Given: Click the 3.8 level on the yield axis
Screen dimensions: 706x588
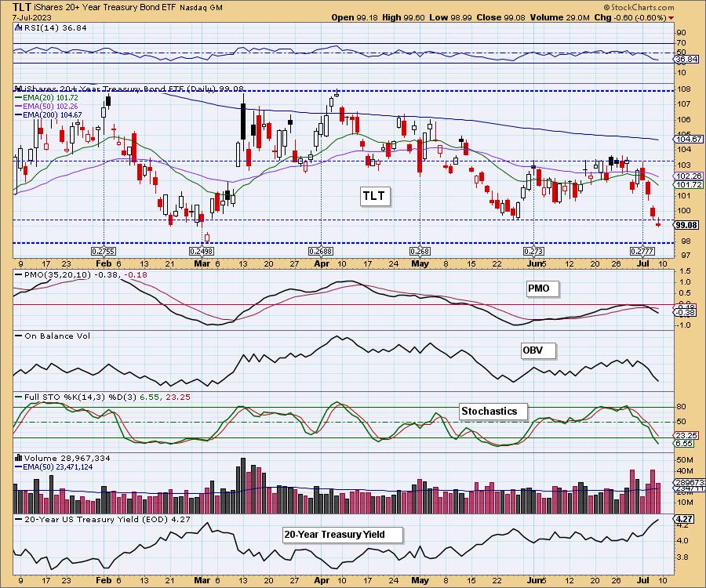Looking at the screenshot, I should (x=682, y=557).
